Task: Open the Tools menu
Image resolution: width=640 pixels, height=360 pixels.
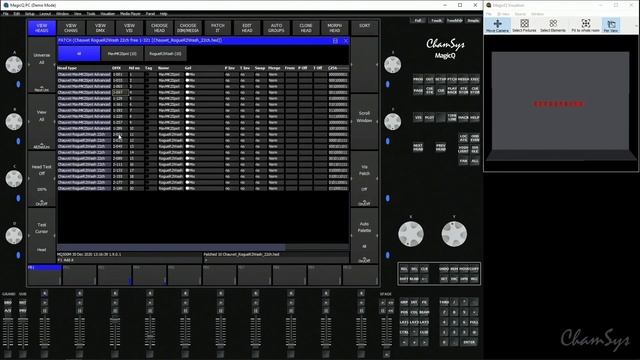Action: click(91, 14)
